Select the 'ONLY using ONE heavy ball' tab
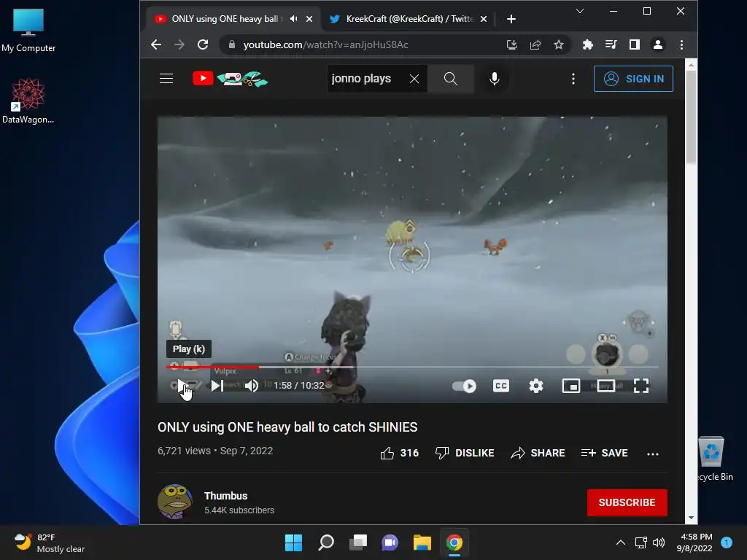This screenshot has height=560, width=747. click(224, 19)
